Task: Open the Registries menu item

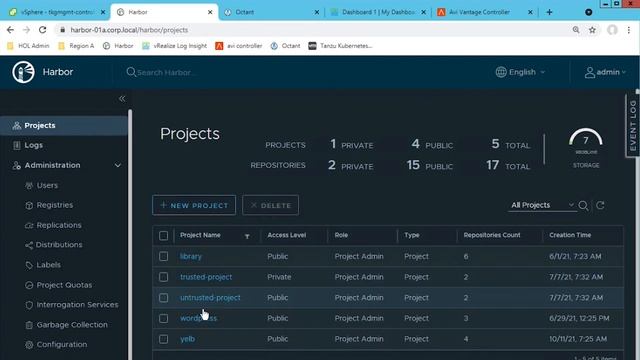Action: (x=55, y=205)
